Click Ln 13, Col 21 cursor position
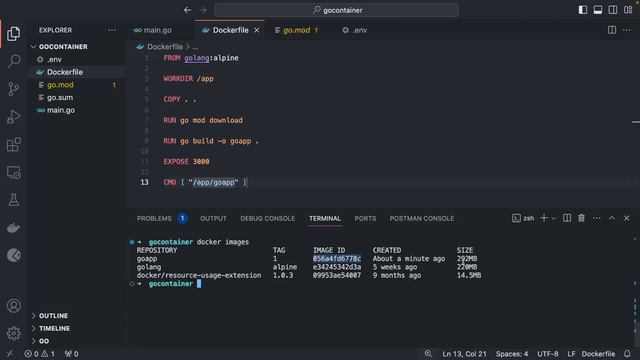Image resolution: width=640 pixels, height=360 pixels. coord(464,354)
